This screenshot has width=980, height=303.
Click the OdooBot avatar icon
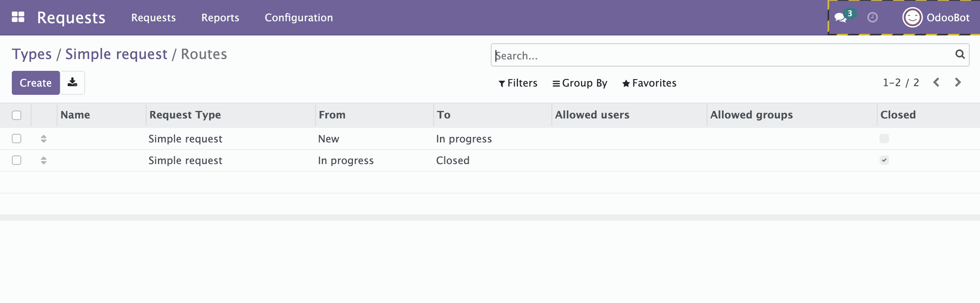coord(912,17)
